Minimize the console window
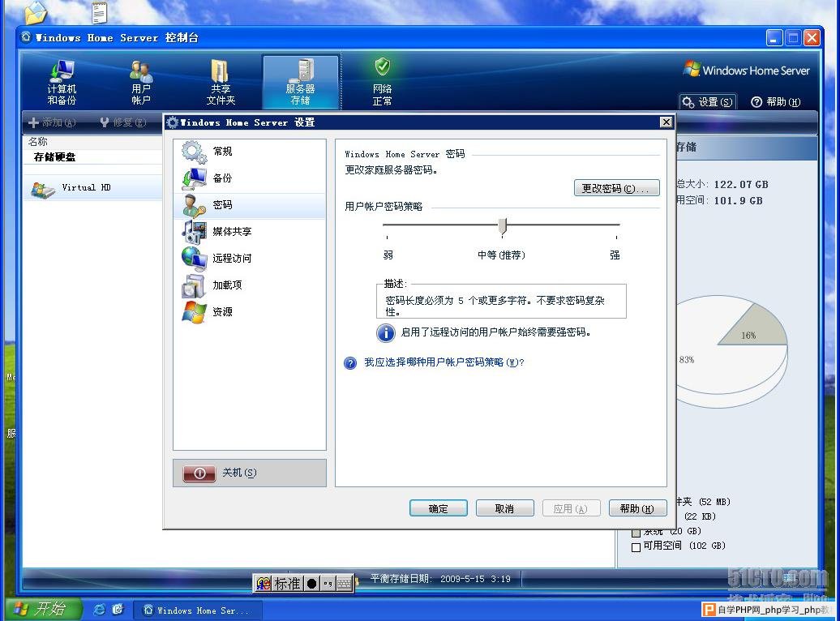 tap(774, 38)
